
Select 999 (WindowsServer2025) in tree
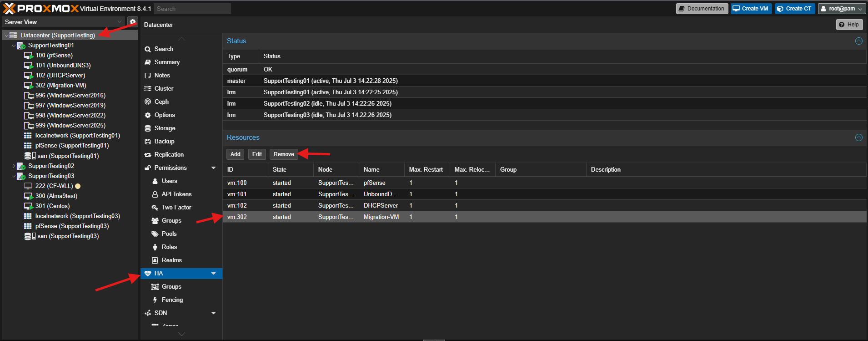70,126
